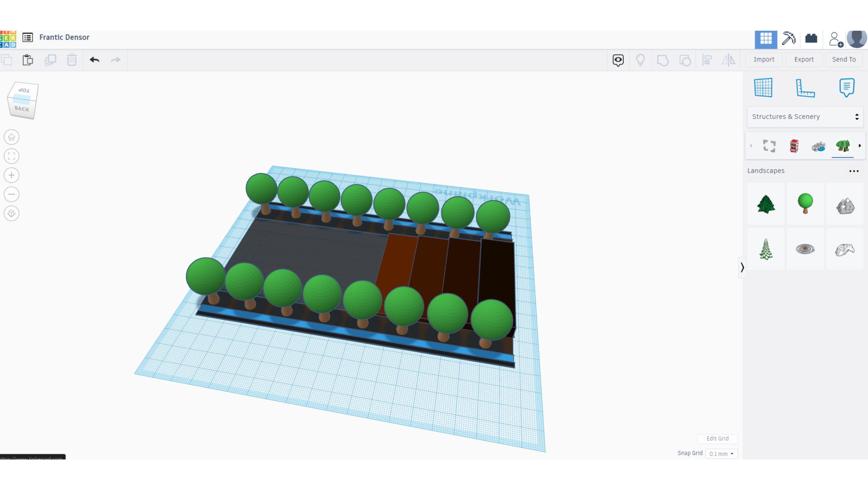Pick the round green tree shape thumbnail

(x=805, y=204)
